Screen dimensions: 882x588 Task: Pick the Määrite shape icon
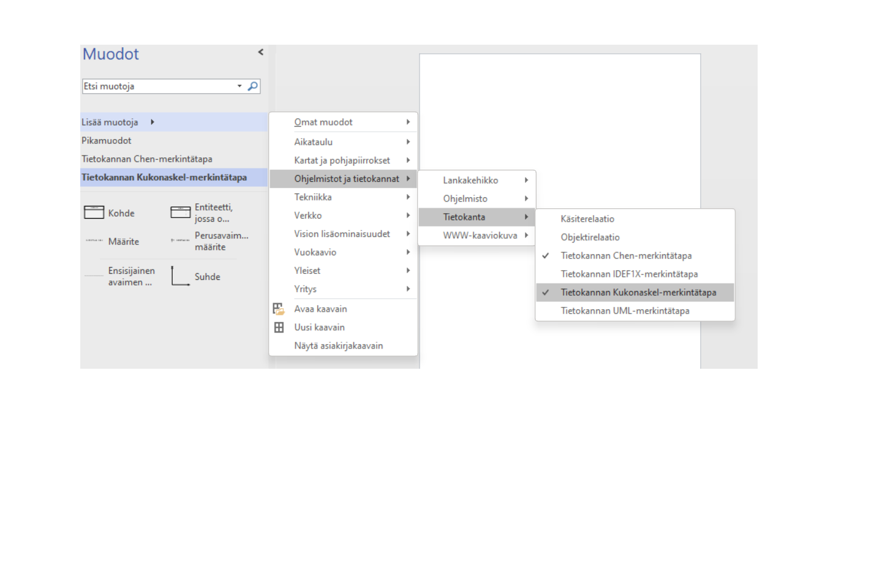coord(94,241)
